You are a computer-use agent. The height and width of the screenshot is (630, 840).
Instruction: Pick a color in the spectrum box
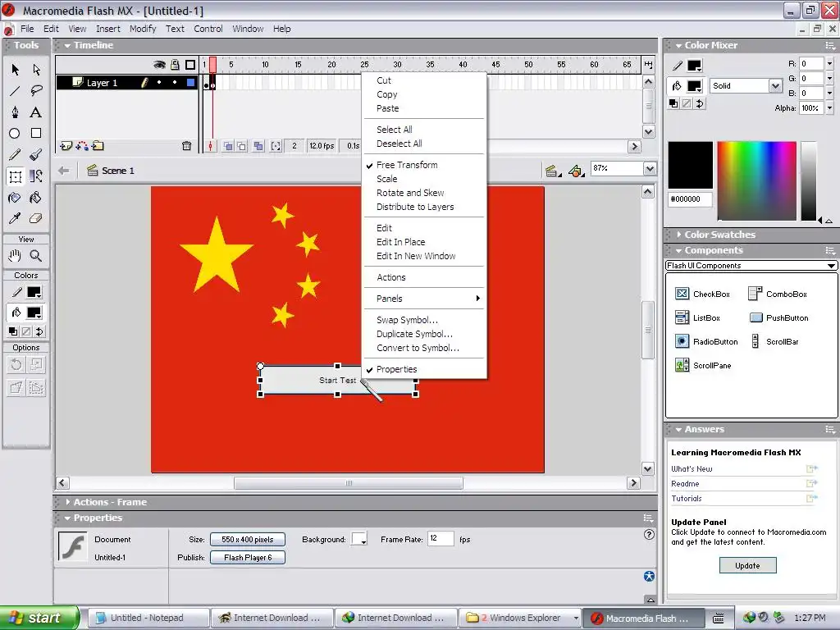tap(756, 180)
